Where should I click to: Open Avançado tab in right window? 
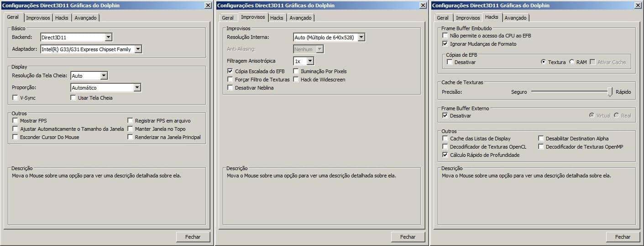(x=516, y=18)
